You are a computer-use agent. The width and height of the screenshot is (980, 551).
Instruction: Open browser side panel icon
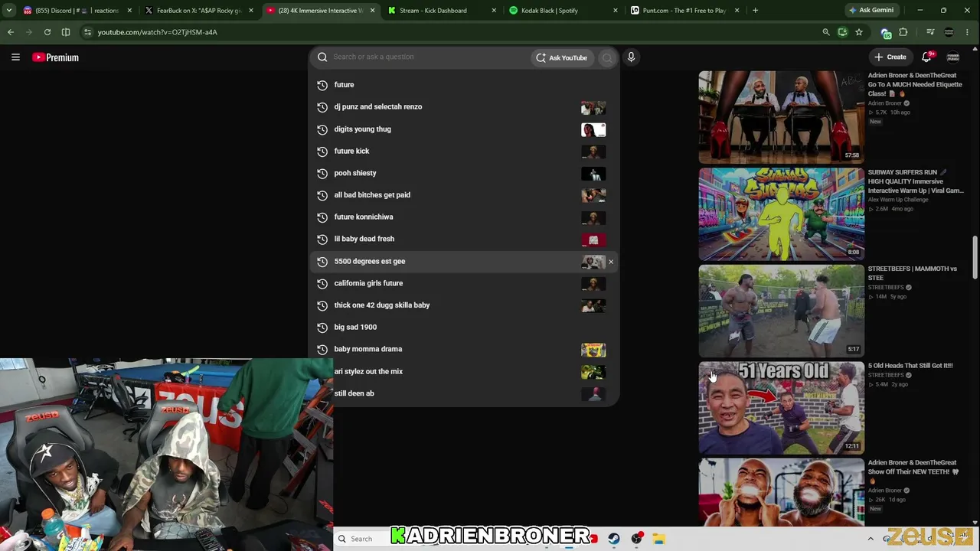pos(66,32)
